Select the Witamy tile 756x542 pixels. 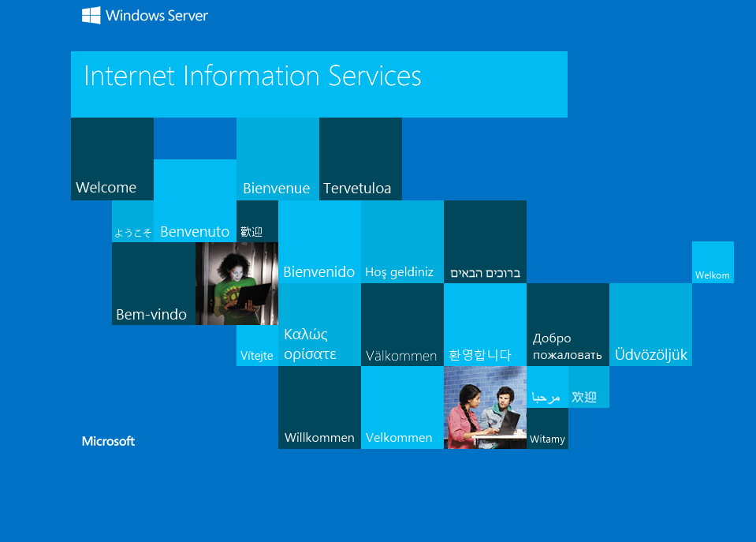click(x=547, y=428)
